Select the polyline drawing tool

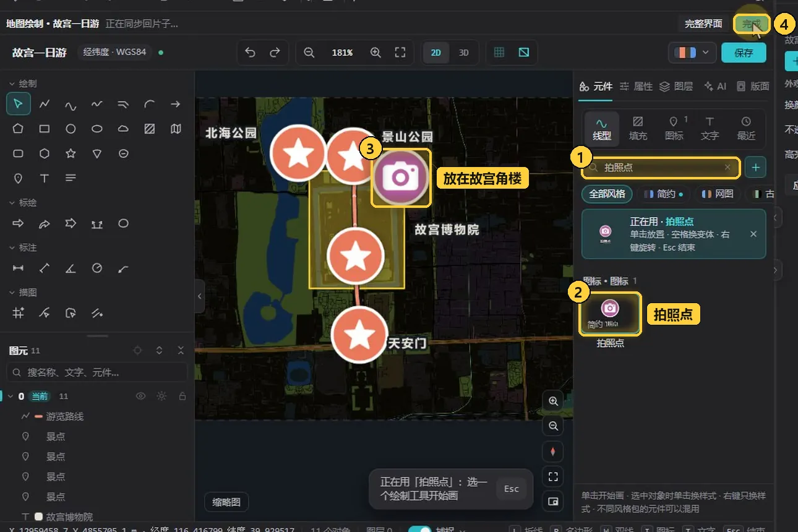click(x=45, y=104)
